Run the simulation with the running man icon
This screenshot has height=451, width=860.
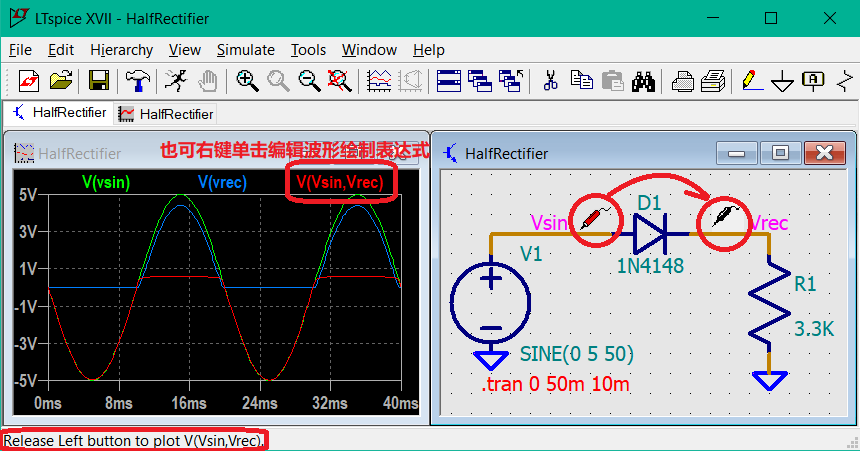[x=176, y=81]
